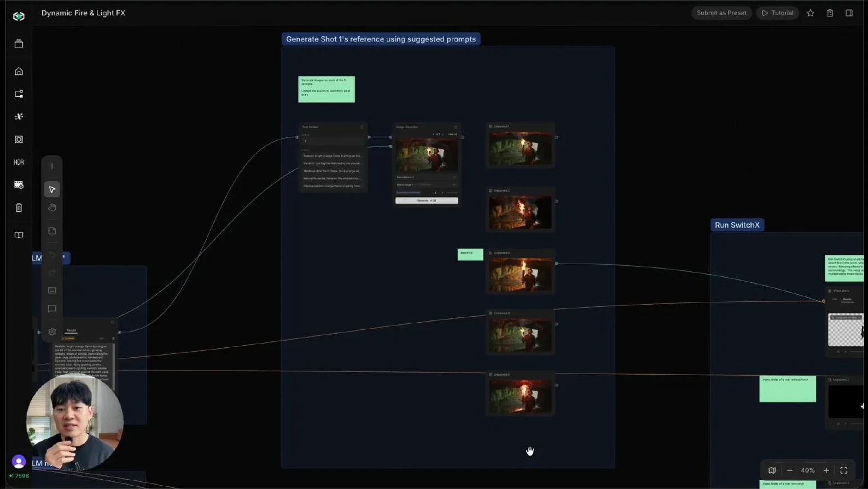868x489 pixels.
Task: Click the green Best Pick note
Action: 470,254
